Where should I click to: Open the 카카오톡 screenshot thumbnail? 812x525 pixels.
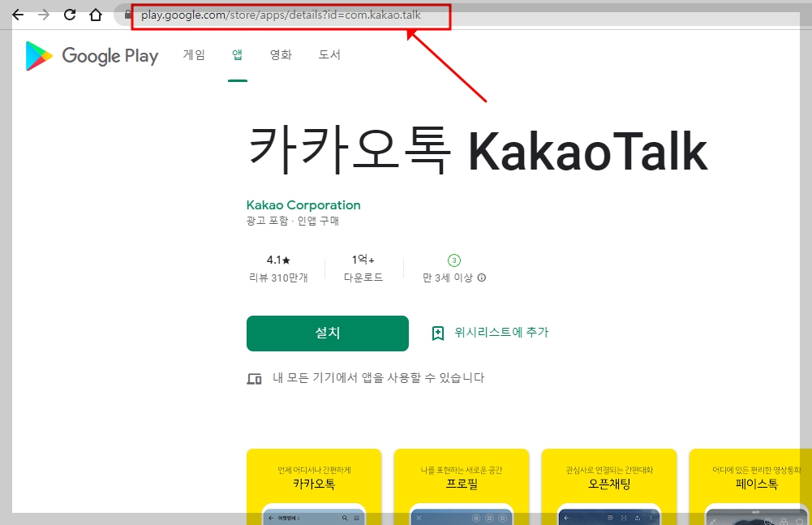click(x=314, y=487)
